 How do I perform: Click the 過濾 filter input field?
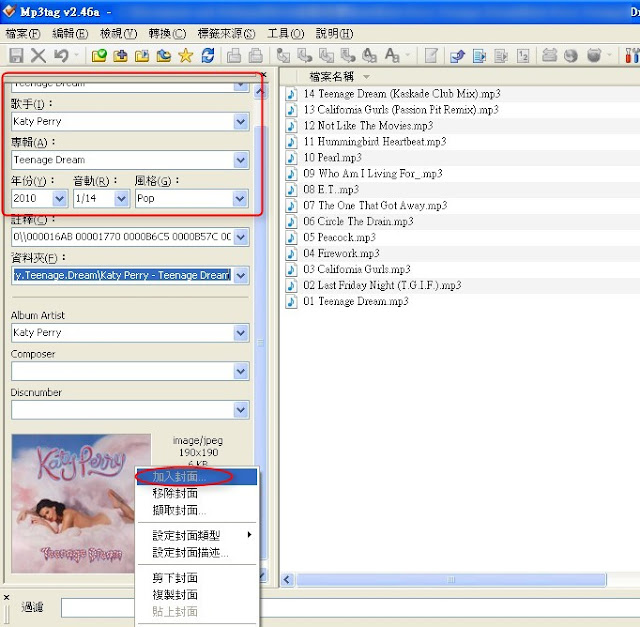[x=350, y=608]
